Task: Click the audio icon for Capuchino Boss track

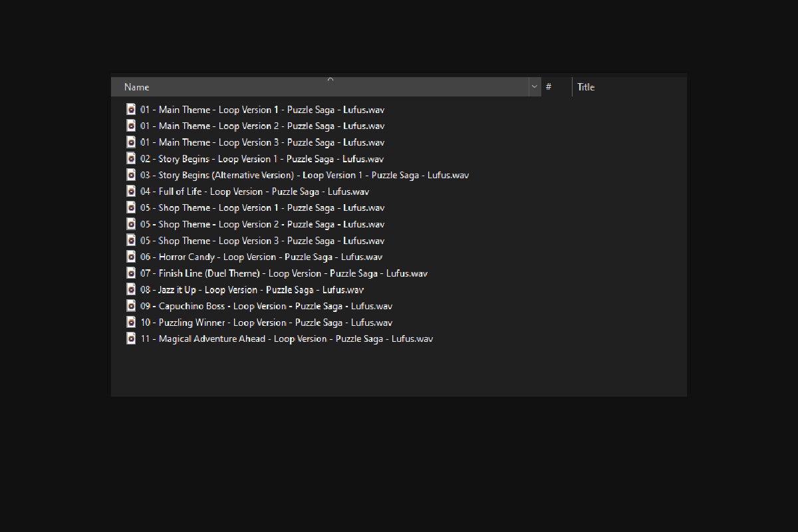Action: pos(132,306)
